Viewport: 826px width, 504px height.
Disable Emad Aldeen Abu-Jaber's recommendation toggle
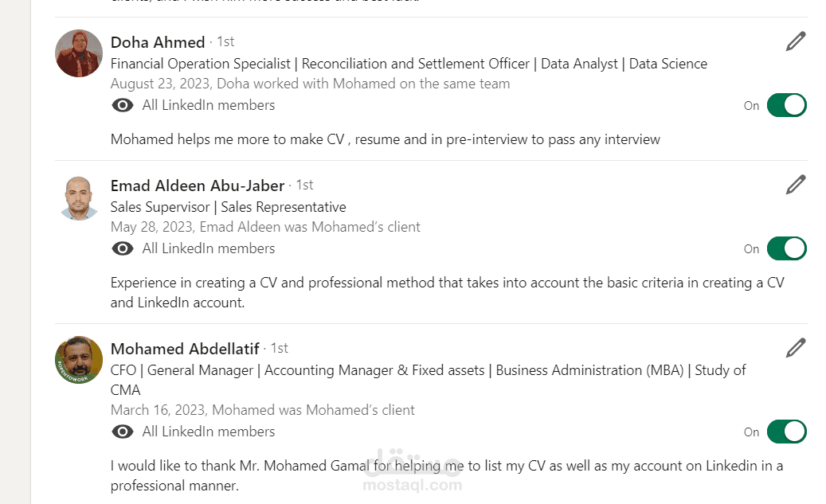click(786, 248)
